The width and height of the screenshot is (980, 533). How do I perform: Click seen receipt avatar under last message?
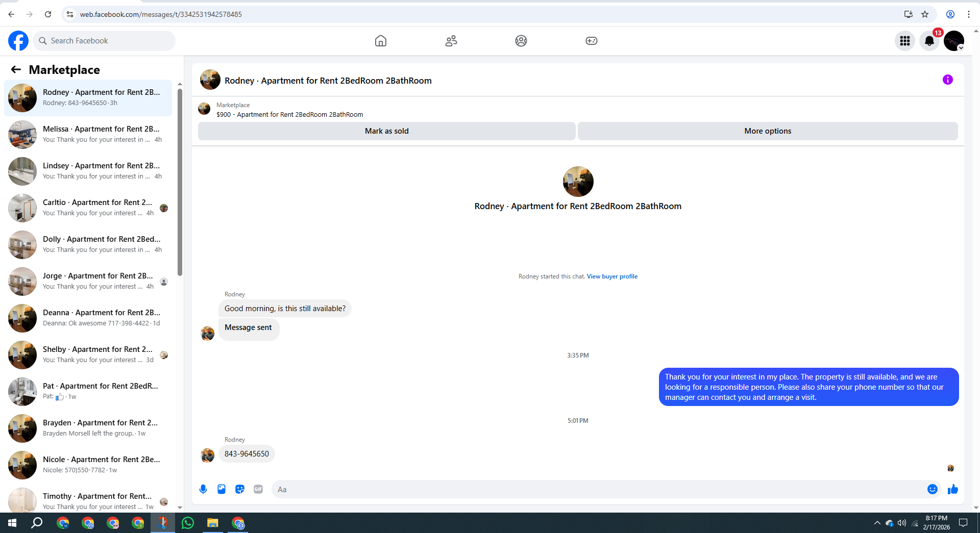[950, 468]
